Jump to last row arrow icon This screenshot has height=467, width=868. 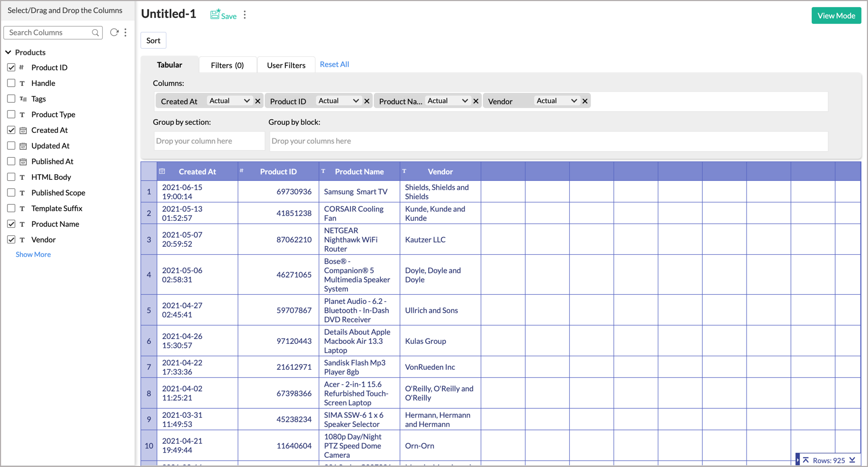852,460
